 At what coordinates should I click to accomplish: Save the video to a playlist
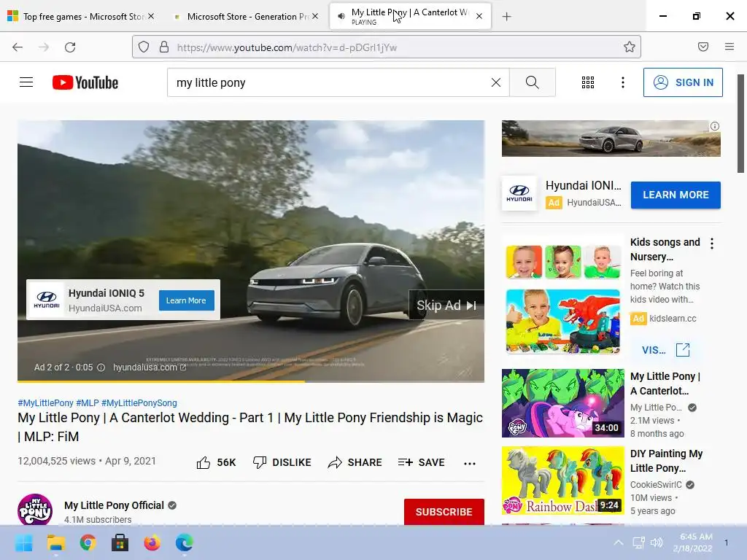(421, 462)
